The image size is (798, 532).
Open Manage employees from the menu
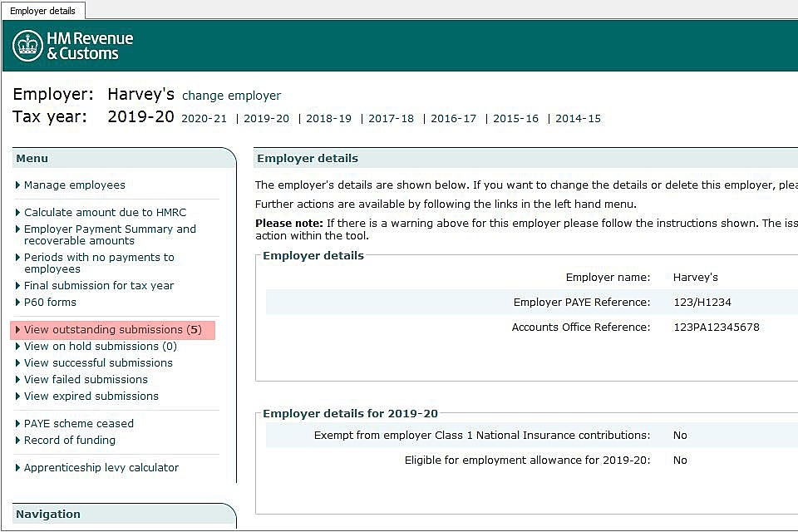point(74,185)
